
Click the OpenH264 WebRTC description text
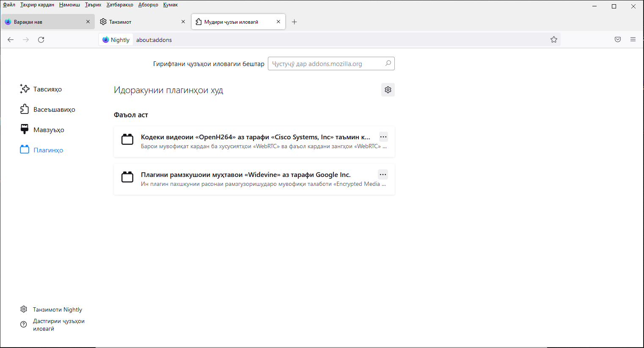264,146
